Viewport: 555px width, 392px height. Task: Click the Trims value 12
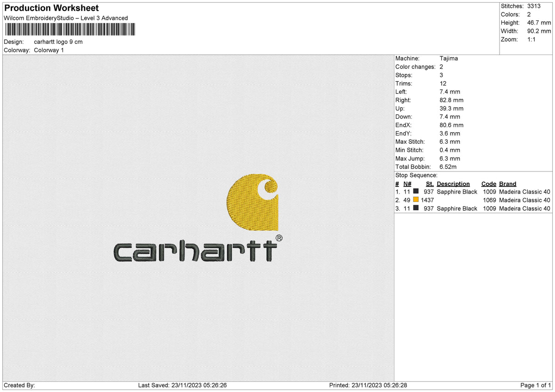click(x=443, y=84)
